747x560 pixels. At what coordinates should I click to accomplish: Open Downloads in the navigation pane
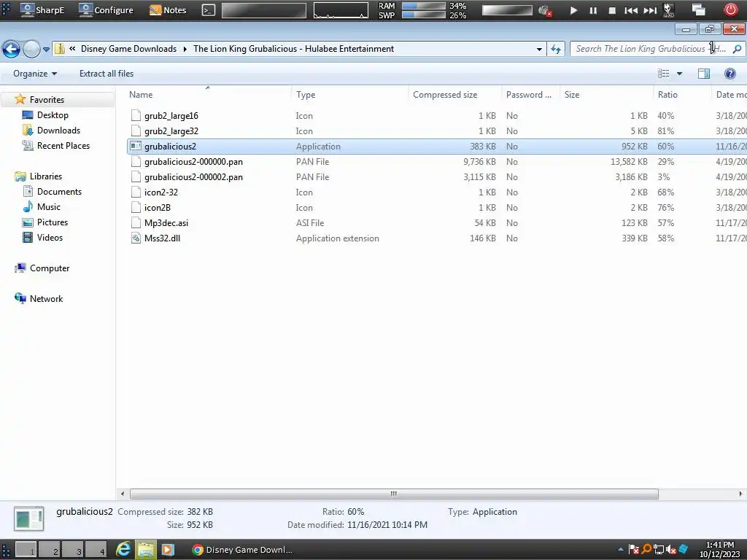coord(58,131)
